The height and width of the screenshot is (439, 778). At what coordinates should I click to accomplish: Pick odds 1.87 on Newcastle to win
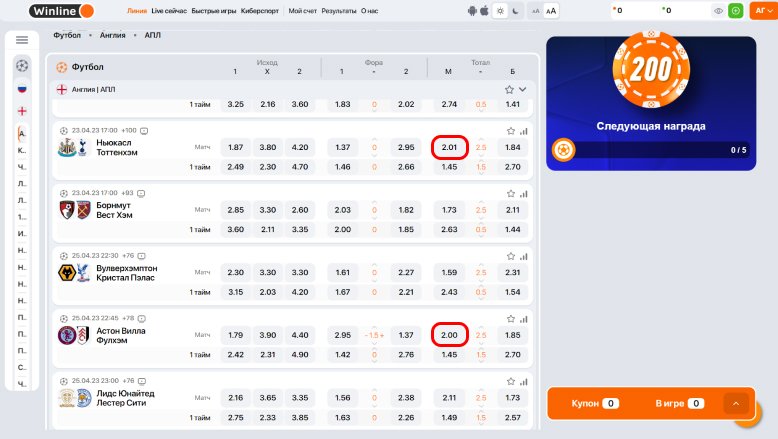click(235, 147)
